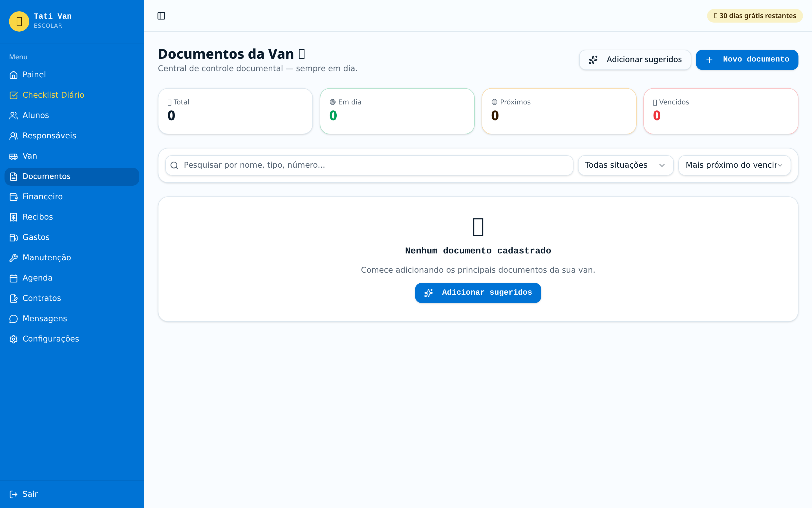The height and width of the screenshot is (508, 812).
Task: Click the Documentos file icon
Action: (14, 176)
